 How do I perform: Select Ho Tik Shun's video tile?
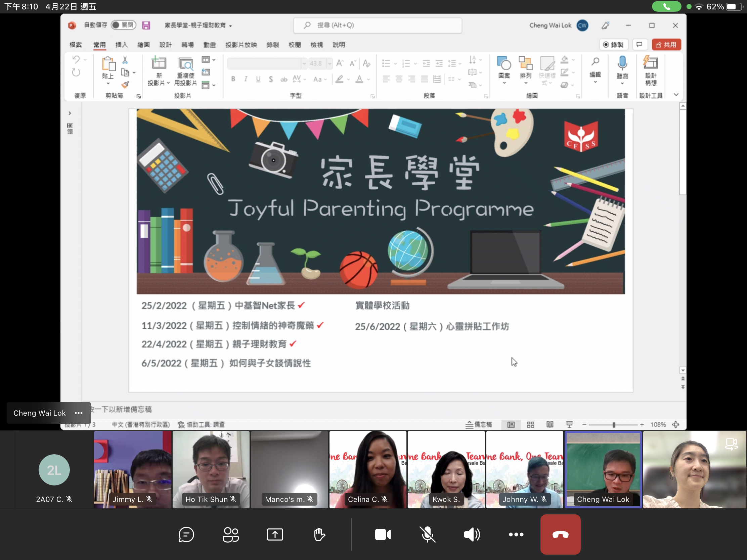pos(211,469)
